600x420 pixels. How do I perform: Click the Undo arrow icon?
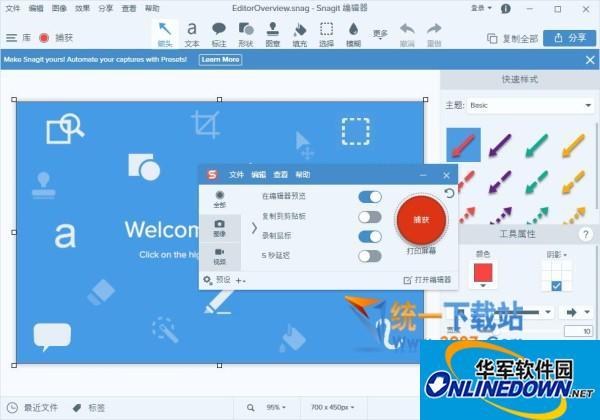coord(407,29)
